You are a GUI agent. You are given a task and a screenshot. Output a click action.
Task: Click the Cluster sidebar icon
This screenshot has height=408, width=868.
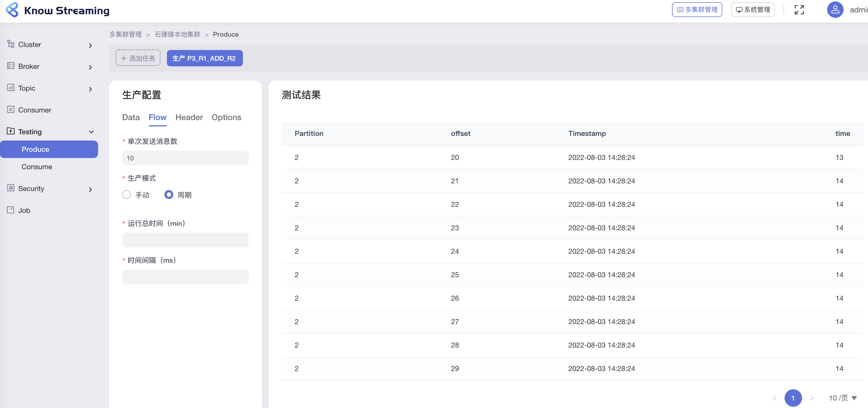pos(11,44)
